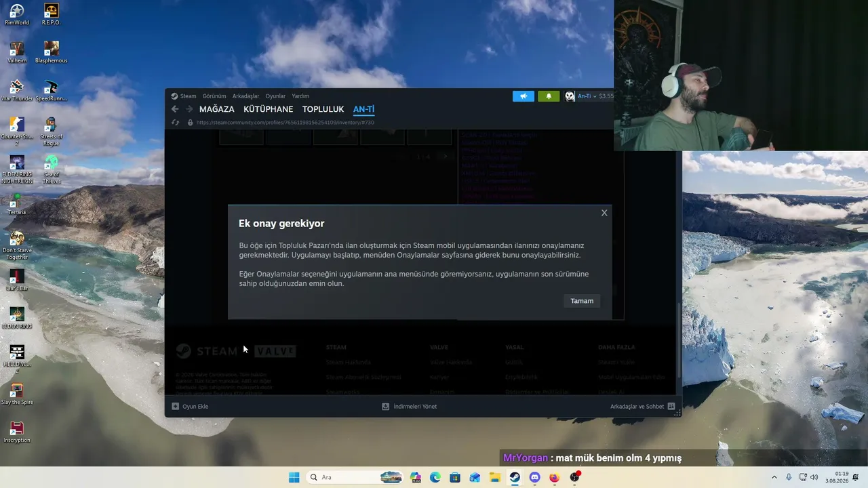Open Microsoft 365 from the taskbar
Viewport: 868px width, 488px height.
416,477
